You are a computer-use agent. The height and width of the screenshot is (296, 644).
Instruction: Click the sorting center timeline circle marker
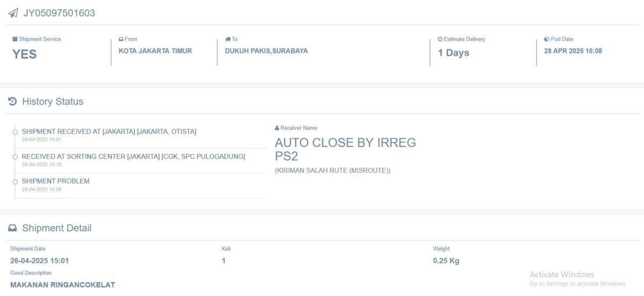(x=15, y=157)
